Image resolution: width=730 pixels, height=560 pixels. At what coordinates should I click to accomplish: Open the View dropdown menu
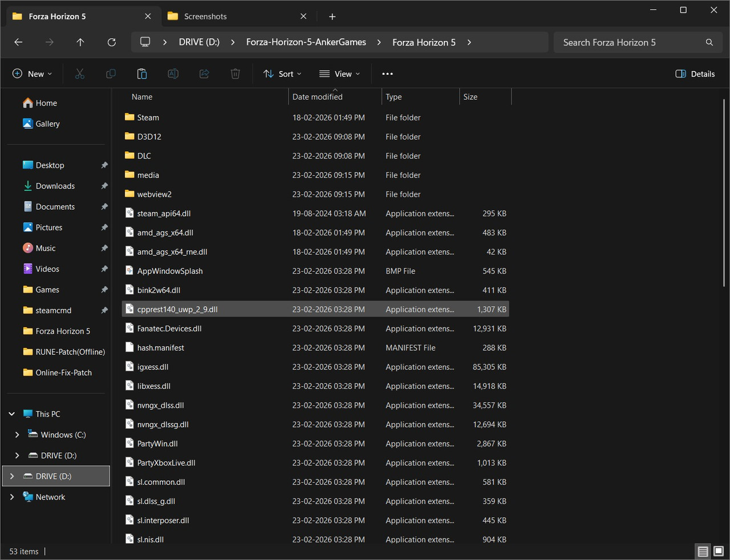[x=340, y=74]
